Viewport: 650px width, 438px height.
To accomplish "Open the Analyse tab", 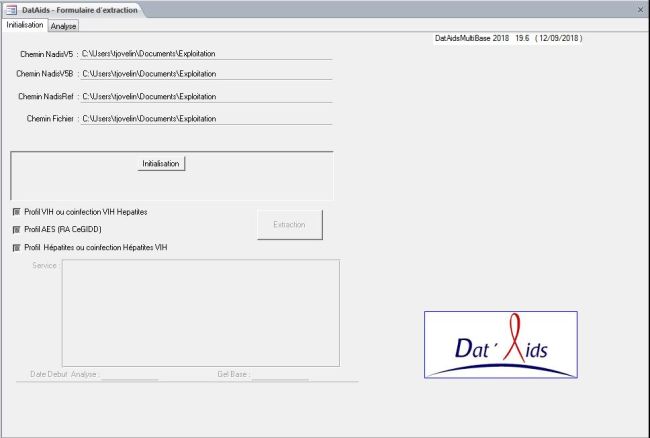I will (64, 25).
